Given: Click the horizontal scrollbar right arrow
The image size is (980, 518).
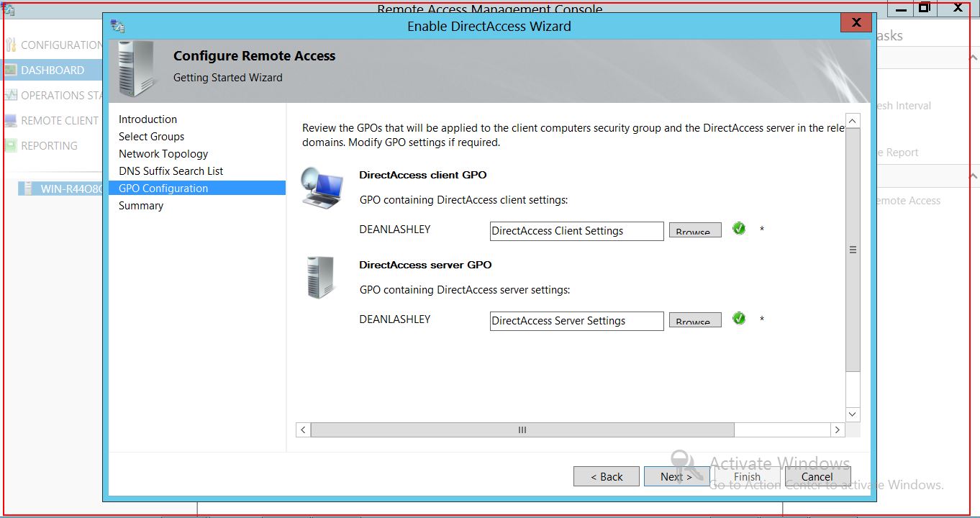Looking at the screenshot, I should (837, 430).
